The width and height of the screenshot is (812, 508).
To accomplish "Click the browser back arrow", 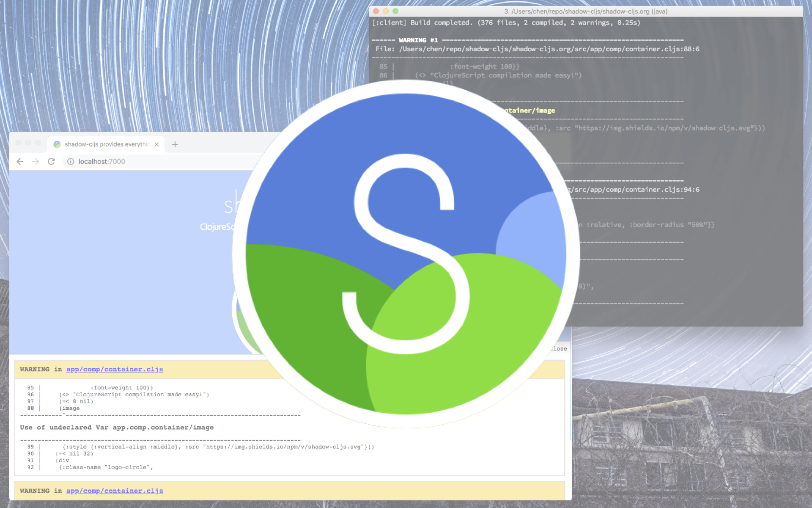I will 20,161.
